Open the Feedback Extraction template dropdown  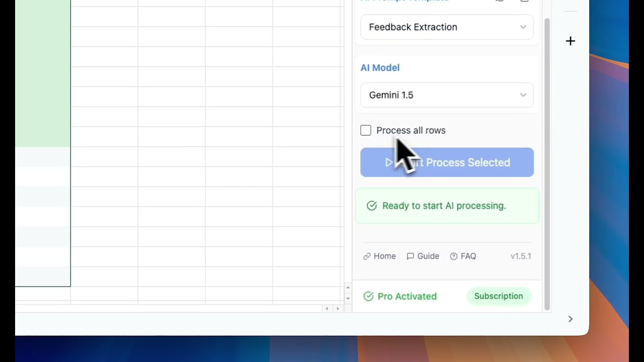(447, 27)
